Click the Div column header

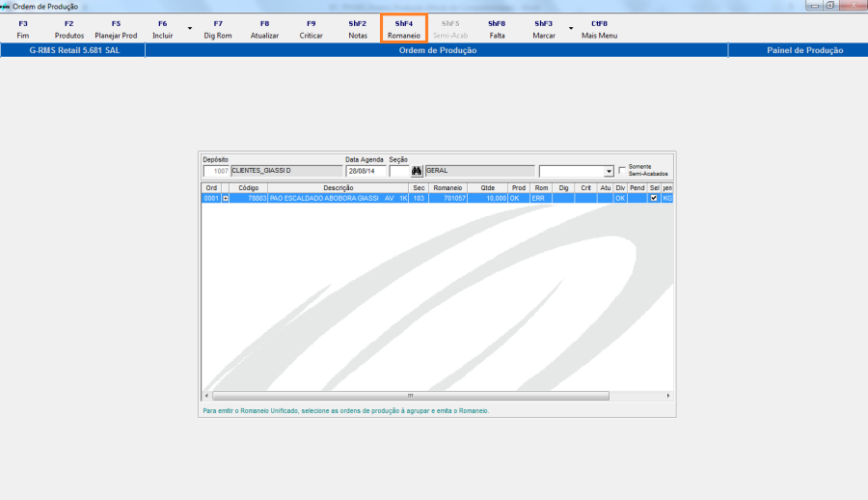pos(620,188)
